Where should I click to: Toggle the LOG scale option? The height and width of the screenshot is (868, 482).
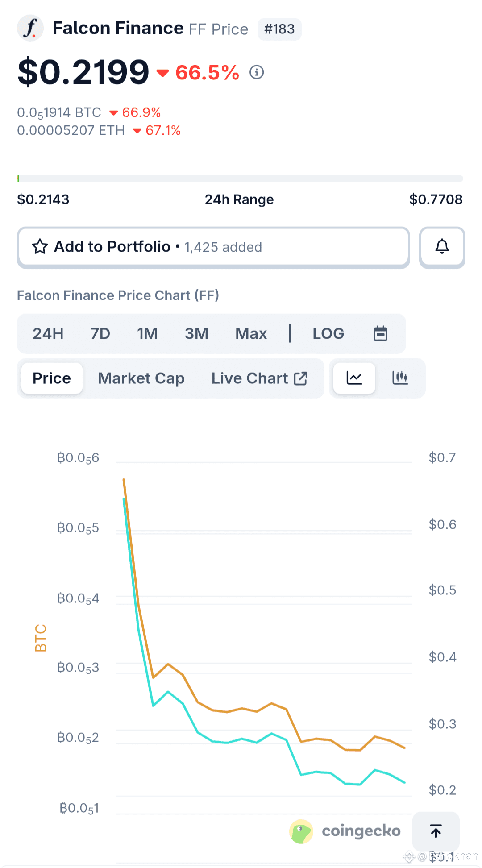click(x=328, y=333)
